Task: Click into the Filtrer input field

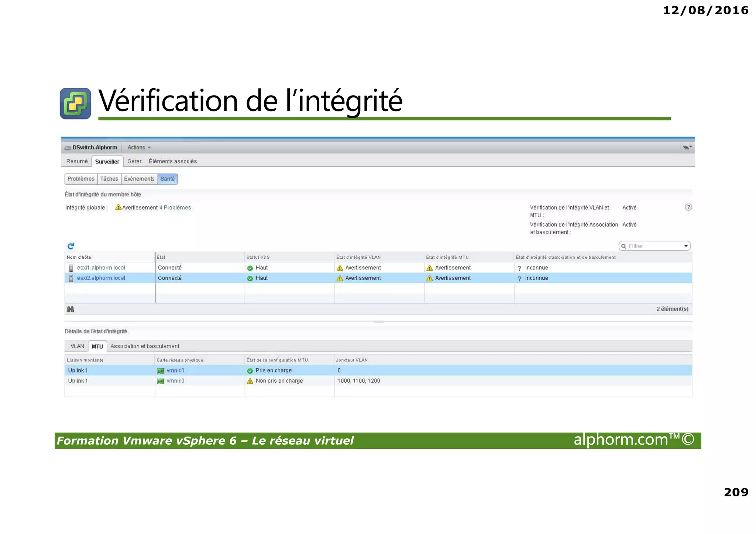Action: coord(654,246)
